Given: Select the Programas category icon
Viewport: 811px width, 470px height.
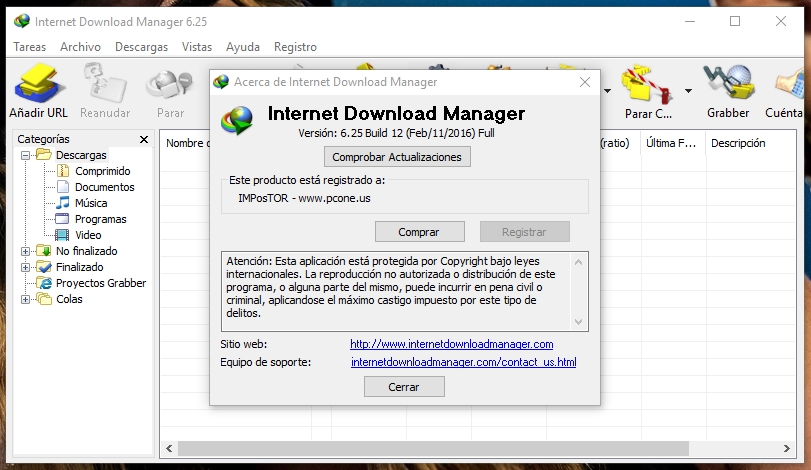Looking at the screenshot, I should click(x=62, y=219).
